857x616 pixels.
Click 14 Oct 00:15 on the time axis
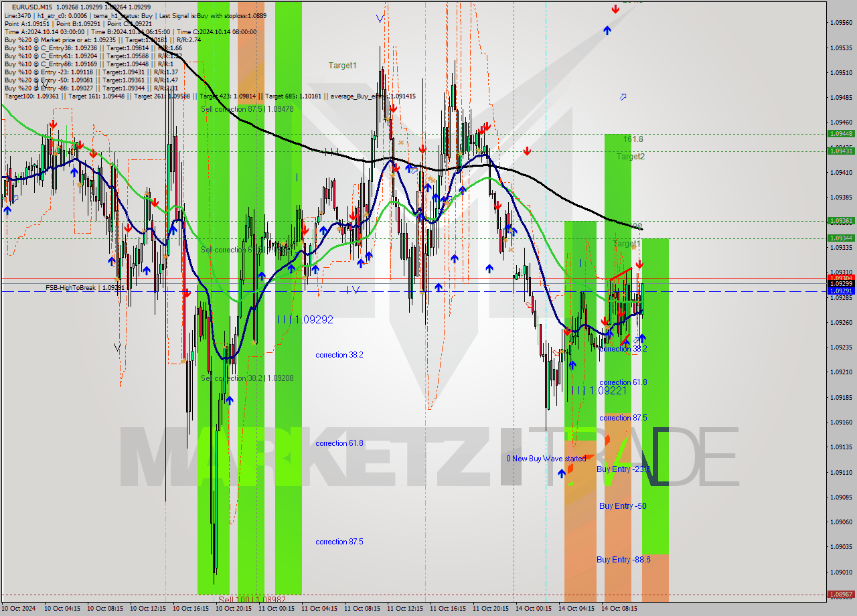(534, 609)
